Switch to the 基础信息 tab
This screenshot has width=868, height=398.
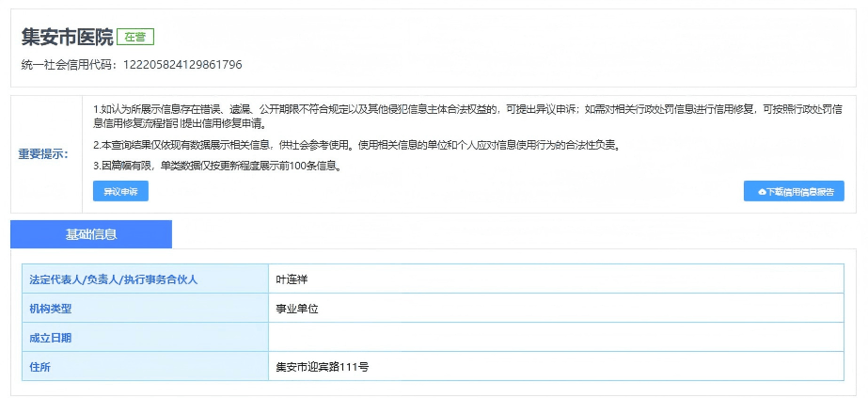pos(91,234)
